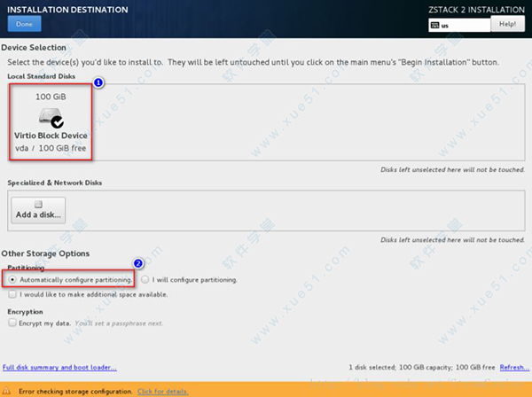
Task: Click the Refresh... link
Action: click(514, 367)
